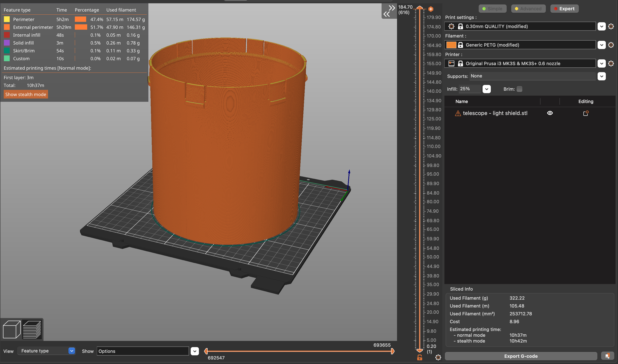
Task: Switch to Simple mode
Action: 492,9
